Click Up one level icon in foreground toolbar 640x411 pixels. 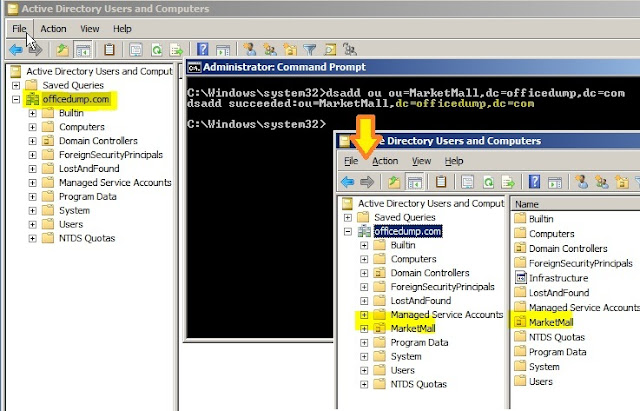[x=393, y=182]
